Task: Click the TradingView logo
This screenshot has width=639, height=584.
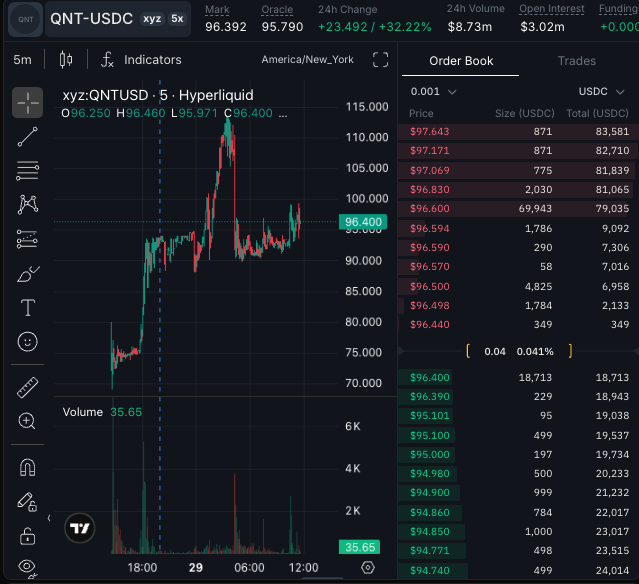Action: (79, 528)
